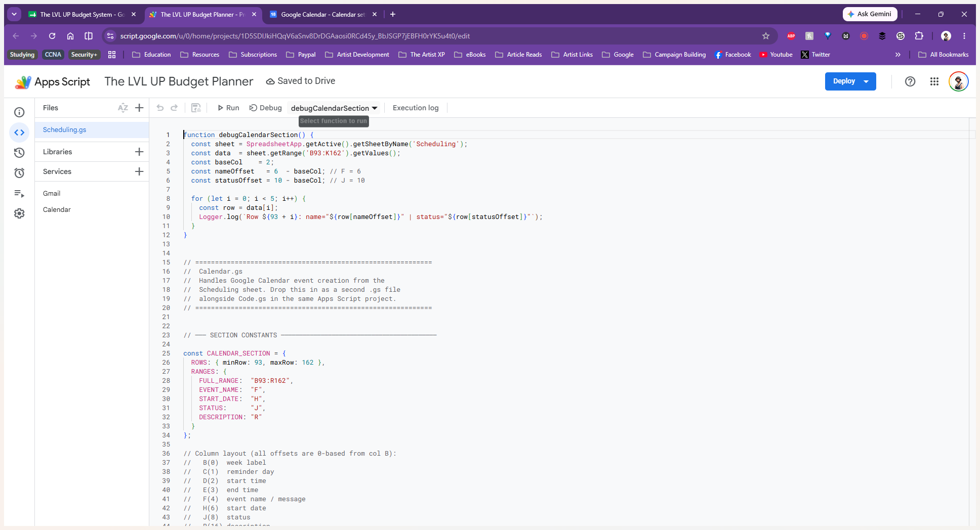Open the Studying tab group

[x=22, y=55]
